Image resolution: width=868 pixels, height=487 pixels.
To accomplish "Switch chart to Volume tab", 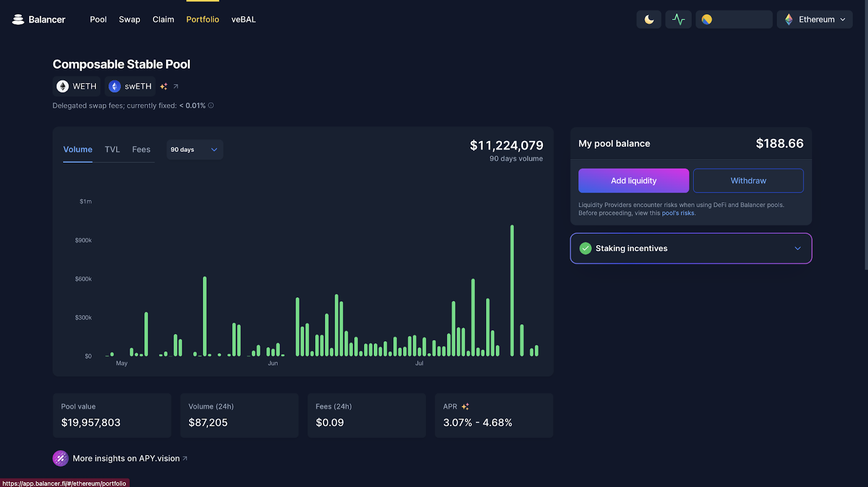I will point(78,150).
